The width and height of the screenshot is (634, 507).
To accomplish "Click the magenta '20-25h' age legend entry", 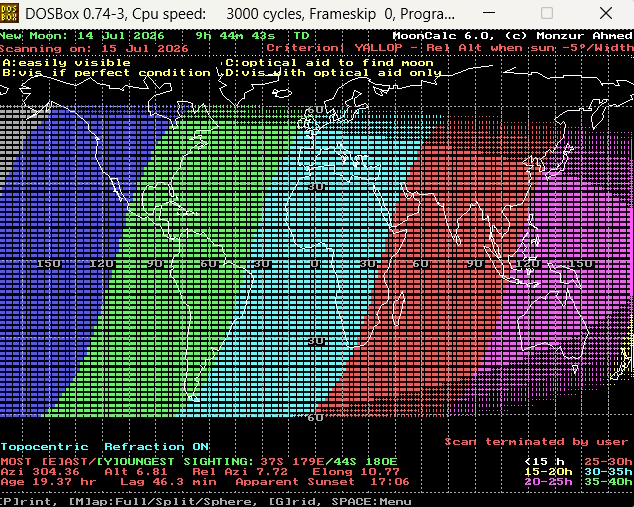I will [x=548, y=482].
